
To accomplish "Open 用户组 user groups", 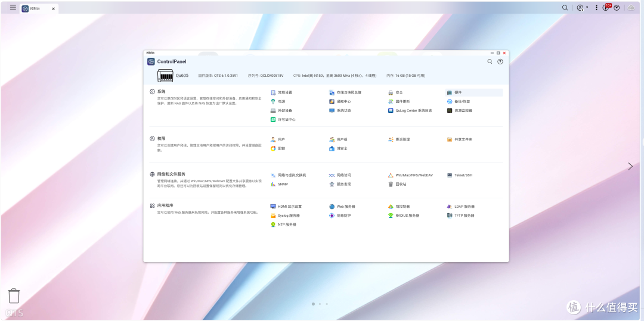I will (x=339, y=139).
